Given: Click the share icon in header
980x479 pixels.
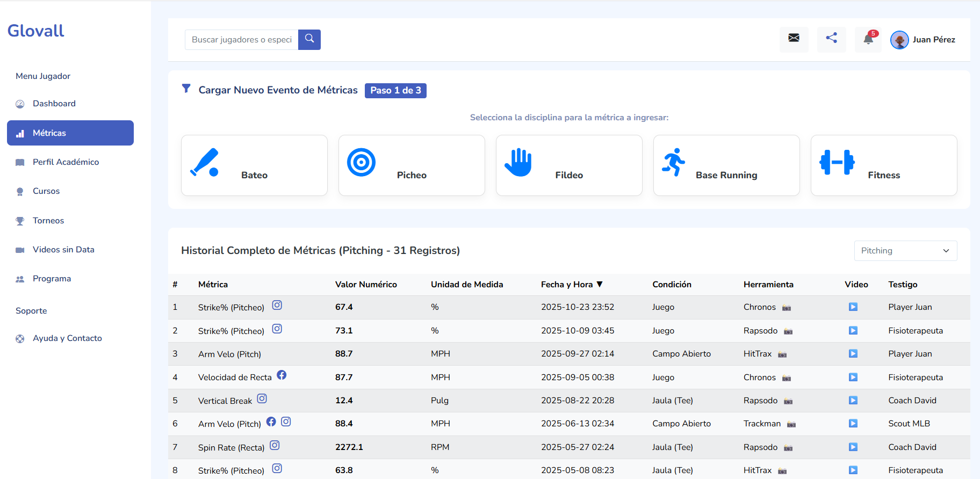Looking at the screenshot, I should tap(831, 38).
